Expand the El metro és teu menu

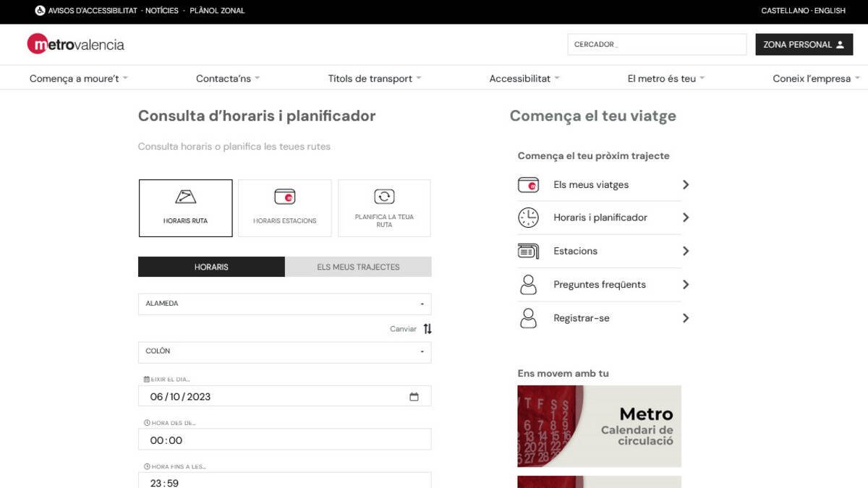(x=666, y=79)
